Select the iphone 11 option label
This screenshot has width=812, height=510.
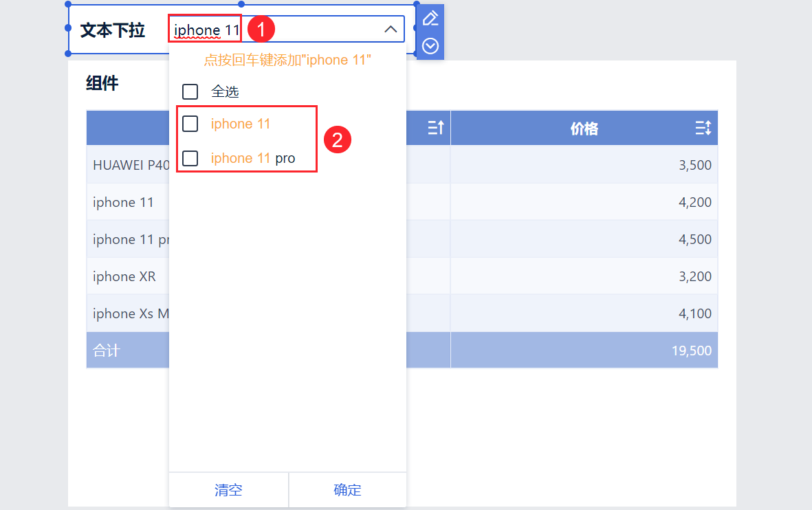[241, 124]
